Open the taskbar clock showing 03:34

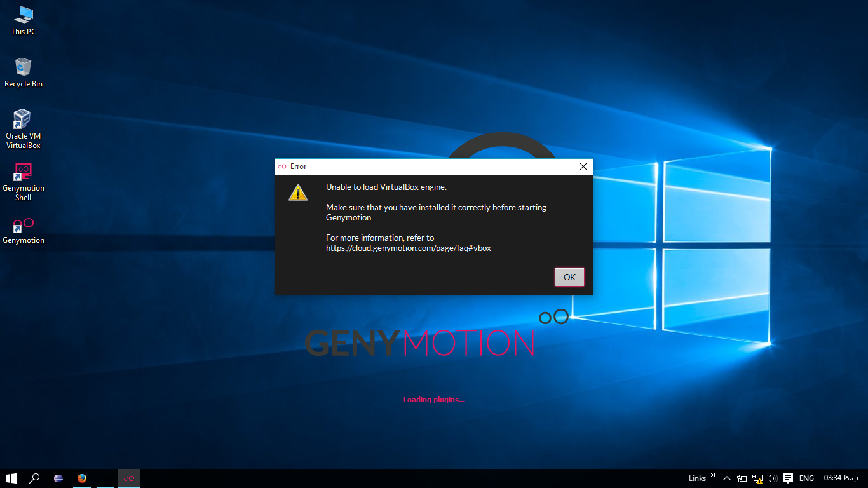[x=841, y=478]
